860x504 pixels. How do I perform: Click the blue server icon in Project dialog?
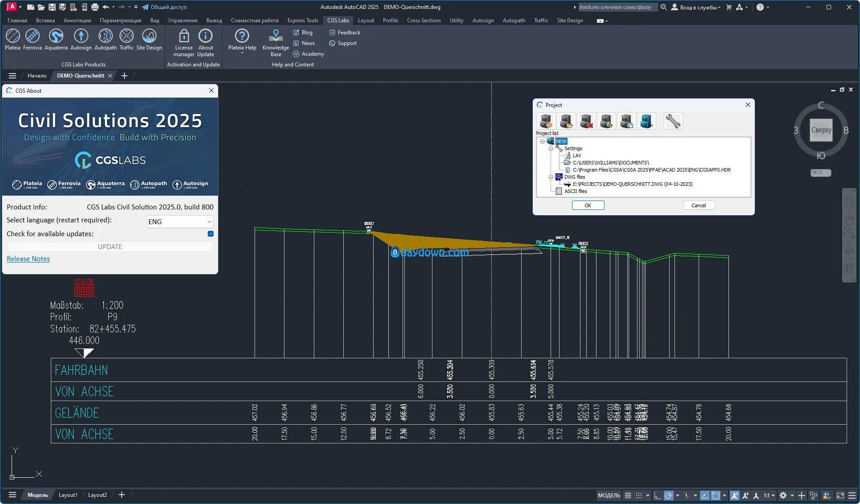click(x=646, y=121)
